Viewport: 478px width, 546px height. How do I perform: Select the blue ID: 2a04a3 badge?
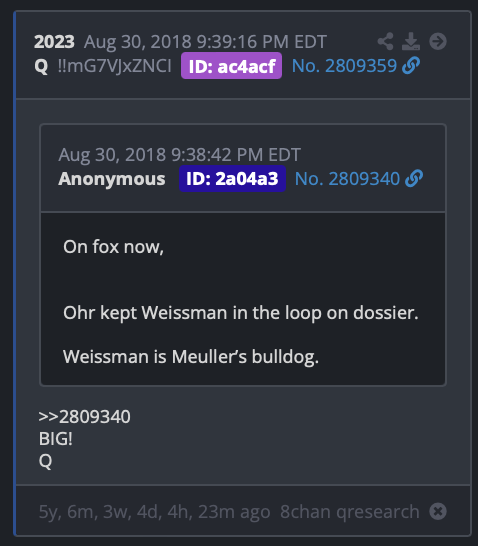pyautogui.click(x=233, y=179)
